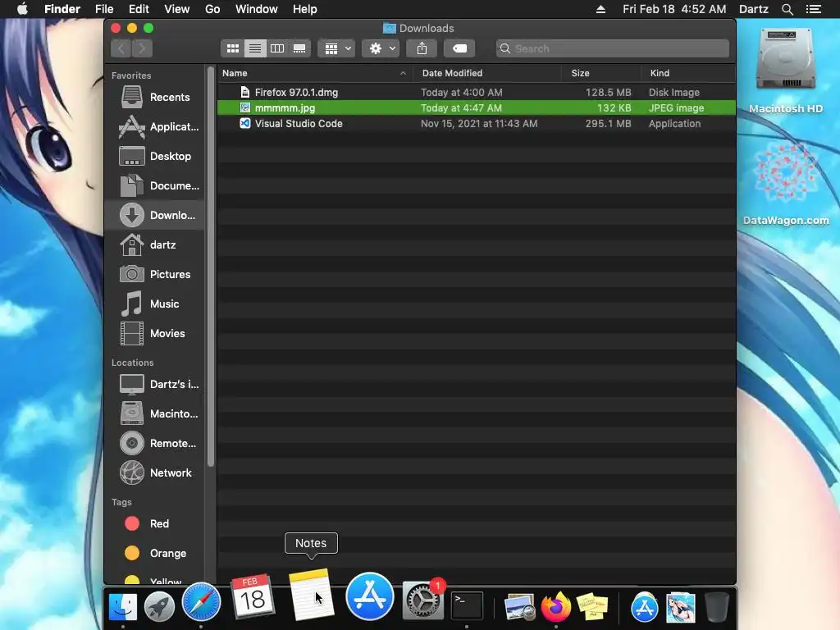Image resolution: width=840 pixels, height=630 pixels.
Task: Open Applications in the sidebar
Action: pyautogui.click(x=155, y=126)
